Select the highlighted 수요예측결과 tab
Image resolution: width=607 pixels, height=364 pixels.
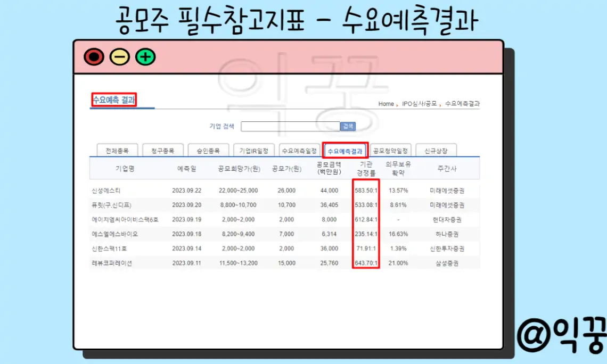point(346,150)
